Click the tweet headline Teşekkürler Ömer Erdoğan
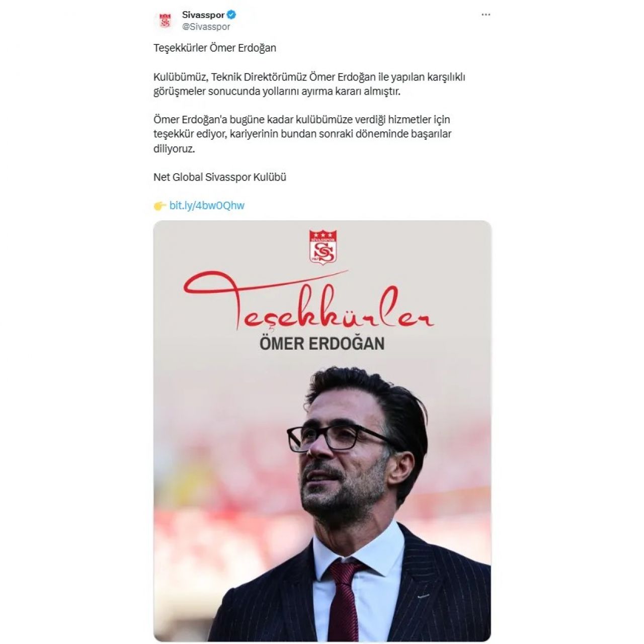Screen dimensions: 644x644 [x=215, y=48]
